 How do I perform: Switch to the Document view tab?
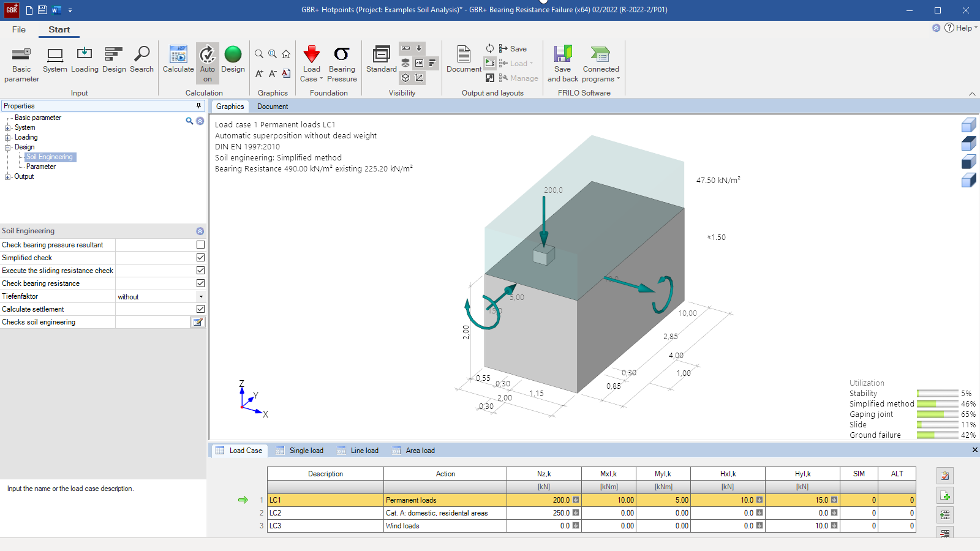click(x=273, y=107)
